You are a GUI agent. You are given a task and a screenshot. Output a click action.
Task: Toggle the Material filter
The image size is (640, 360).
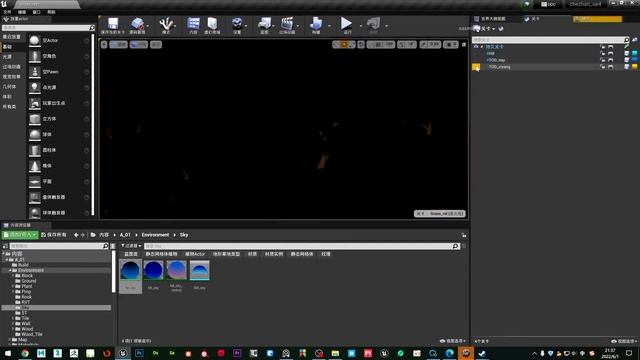pos(252,254)
